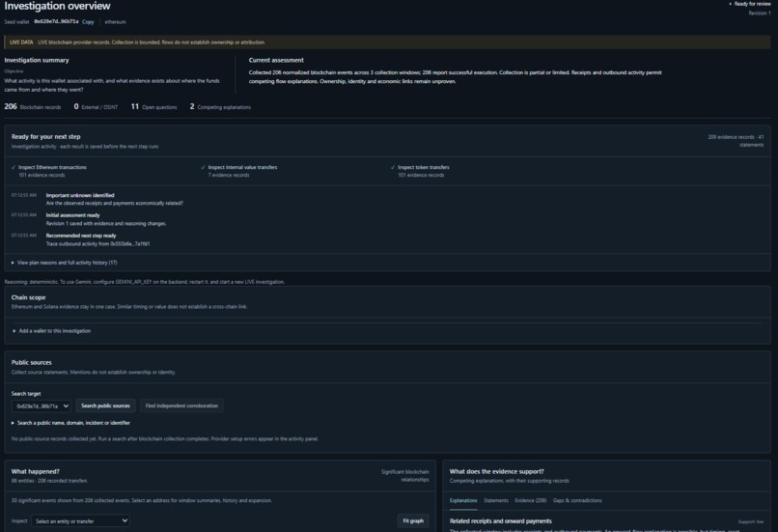This screenshot has height=532, width=778.
Task: Click the seed wallet address 0x629e7d..96b71a
Action: (56, 22)
